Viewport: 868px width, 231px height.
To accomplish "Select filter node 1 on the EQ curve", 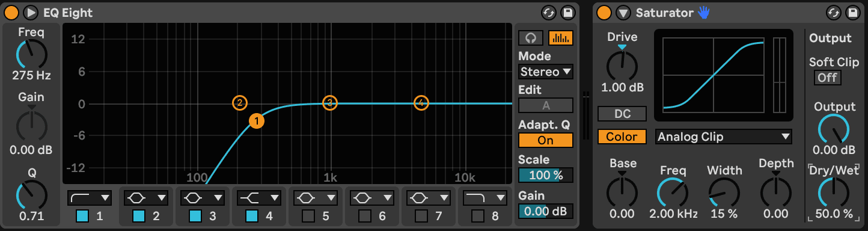I will click(x=257, y=122).
